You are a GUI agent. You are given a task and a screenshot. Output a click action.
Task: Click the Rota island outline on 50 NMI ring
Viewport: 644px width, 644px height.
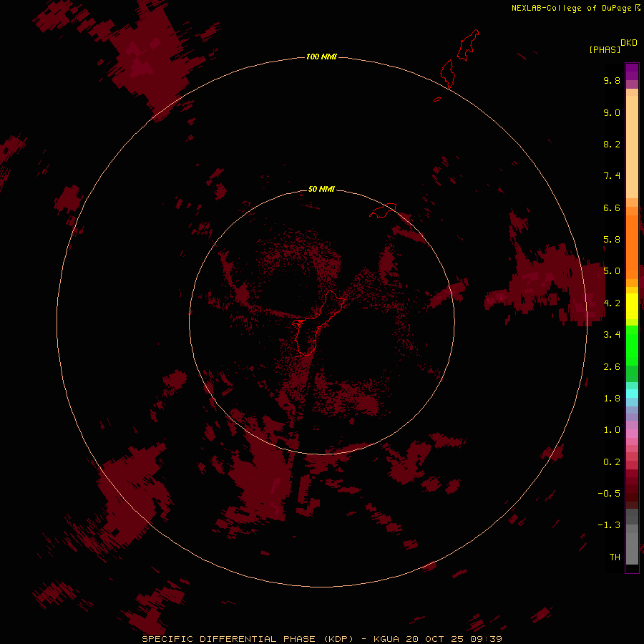(x=383, y=210)
